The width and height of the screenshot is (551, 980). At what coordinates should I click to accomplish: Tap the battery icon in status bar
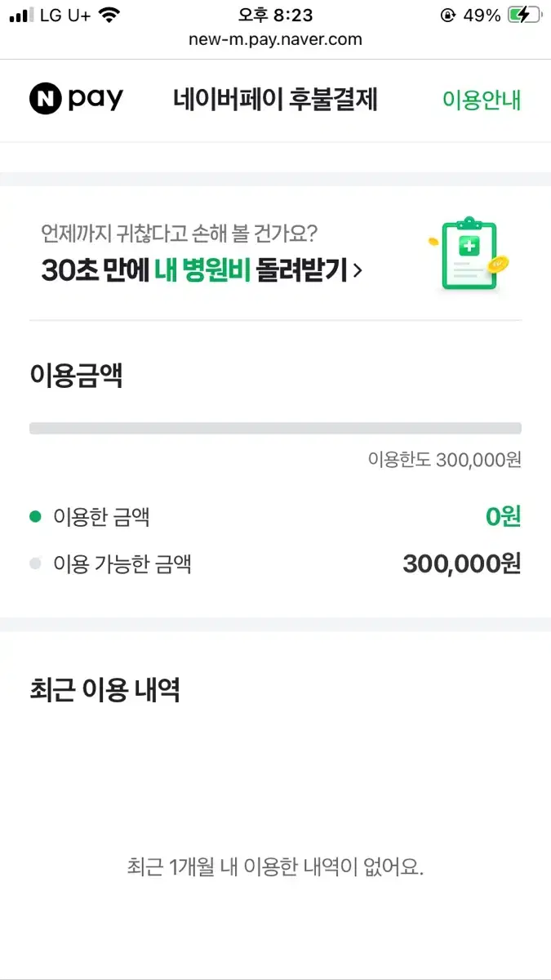click(524, 15)
